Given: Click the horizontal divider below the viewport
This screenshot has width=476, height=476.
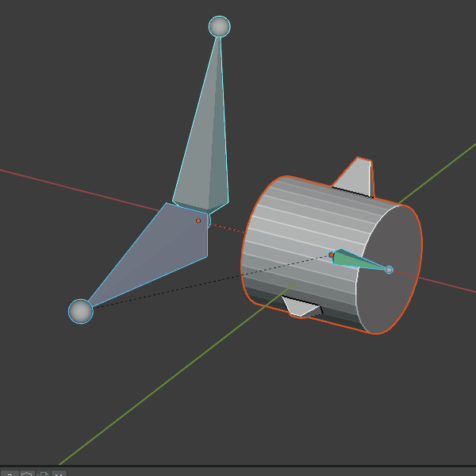Looking at the screenshot, I should tap(238, 466).
